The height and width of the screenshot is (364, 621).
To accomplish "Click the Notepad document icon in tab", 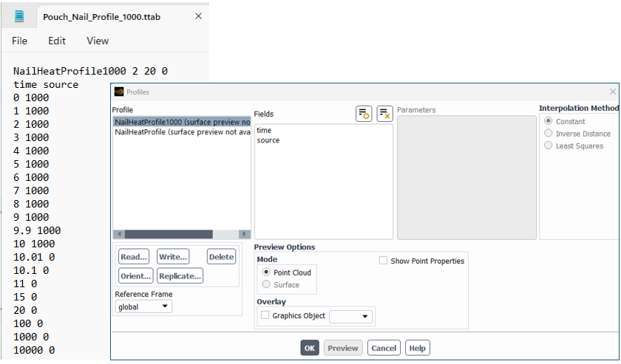I will pos(19,17).
